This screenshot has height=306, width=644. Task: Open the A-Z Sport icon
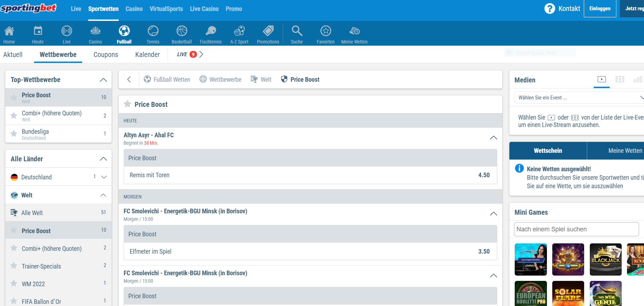(x=239, y=31)
